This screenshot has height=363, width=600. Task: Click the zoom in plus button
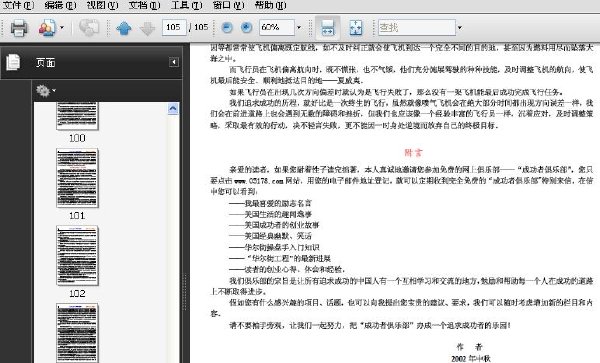click(x=246, y=27)
